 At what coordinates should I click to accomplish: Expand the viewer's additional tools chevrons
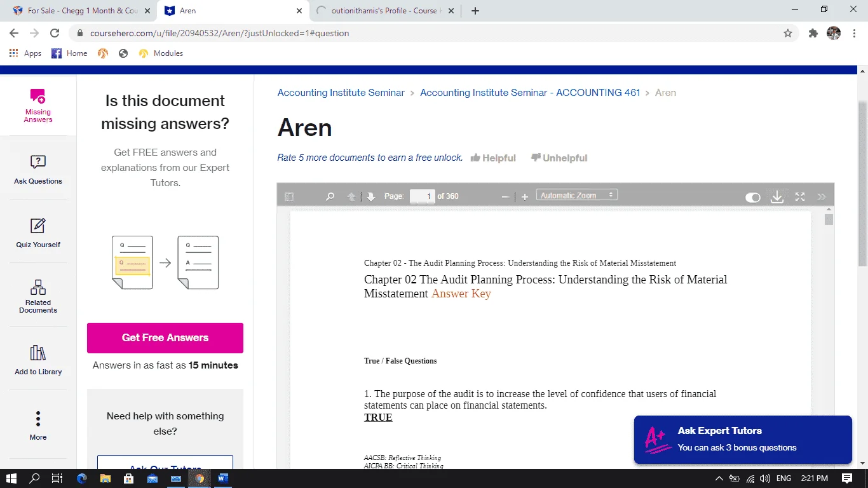[822, 197]
